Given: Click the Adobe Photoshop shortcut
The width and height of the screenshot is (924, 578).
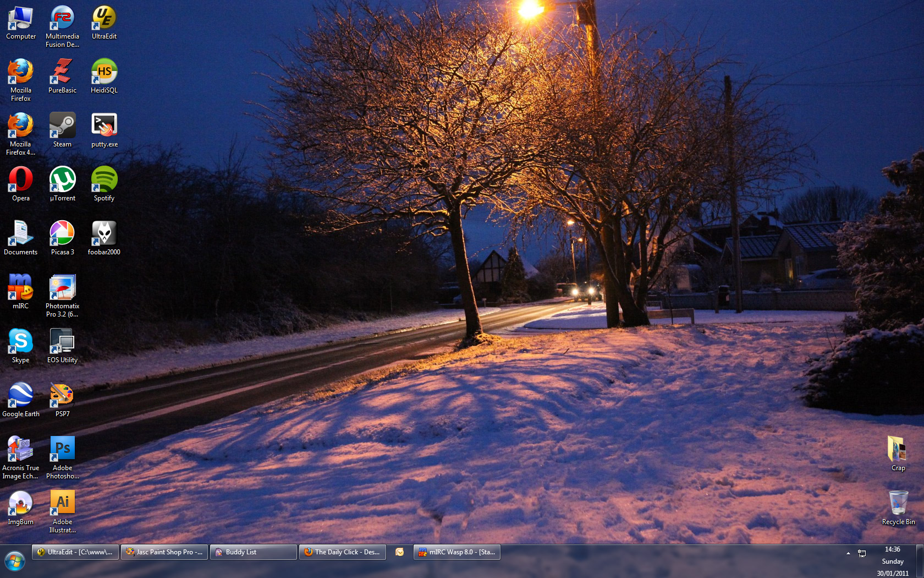Looking at the screenshot, I should click(x=62, y=449).
